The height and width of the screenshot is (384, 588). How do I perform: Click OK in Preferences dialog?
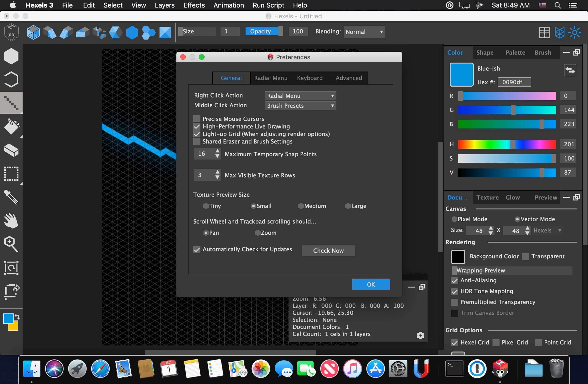coord(371,284)
